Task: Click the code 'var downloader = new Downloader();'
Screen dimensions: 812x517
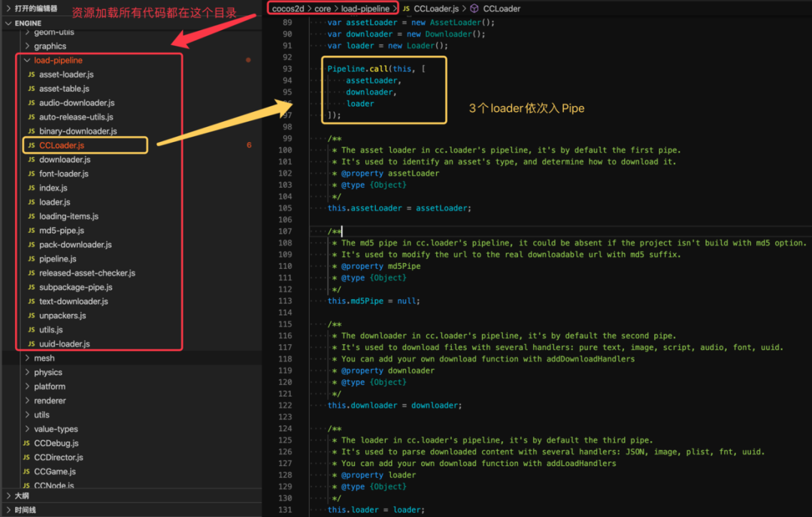Action: pos(407,34)
